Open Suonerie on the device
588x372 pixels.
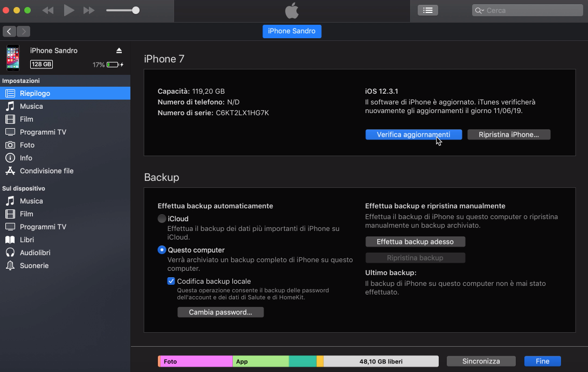[65, 265]
